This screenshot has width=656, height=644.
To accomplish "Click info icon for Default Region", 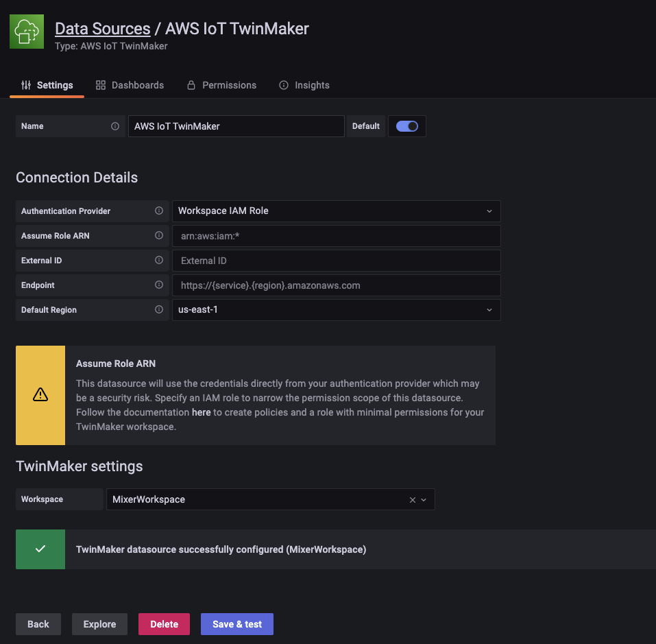I will (159, 310).
